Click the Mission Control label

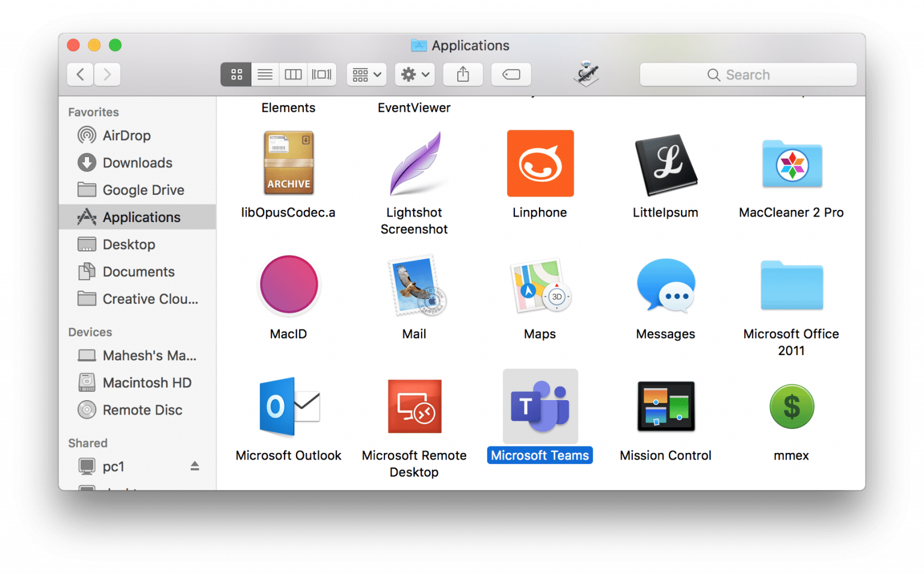[666, 455]
